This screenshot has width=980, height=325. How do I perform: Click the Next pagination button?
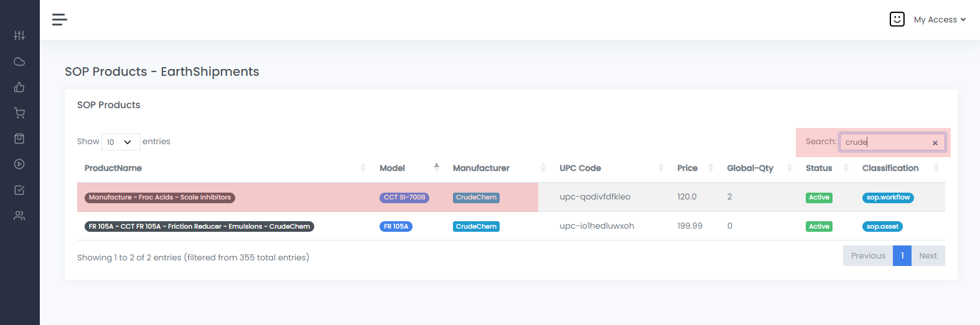(928, 255)
